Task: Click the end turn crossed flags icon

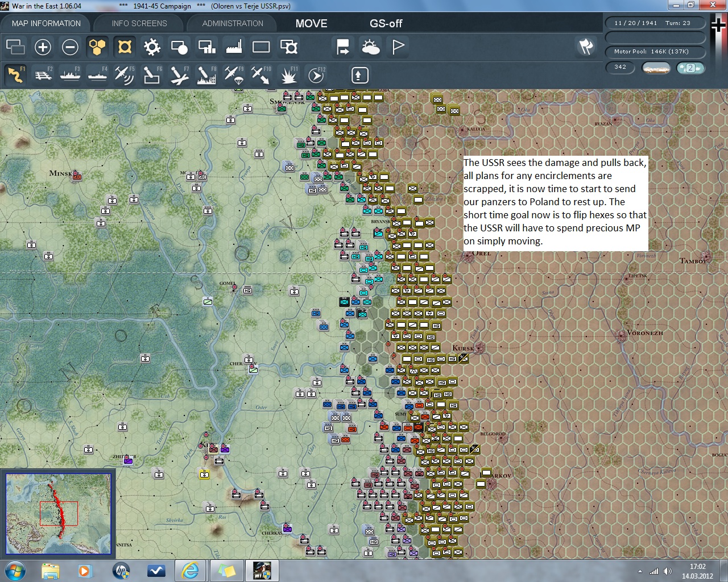Action: coord(586,47)
